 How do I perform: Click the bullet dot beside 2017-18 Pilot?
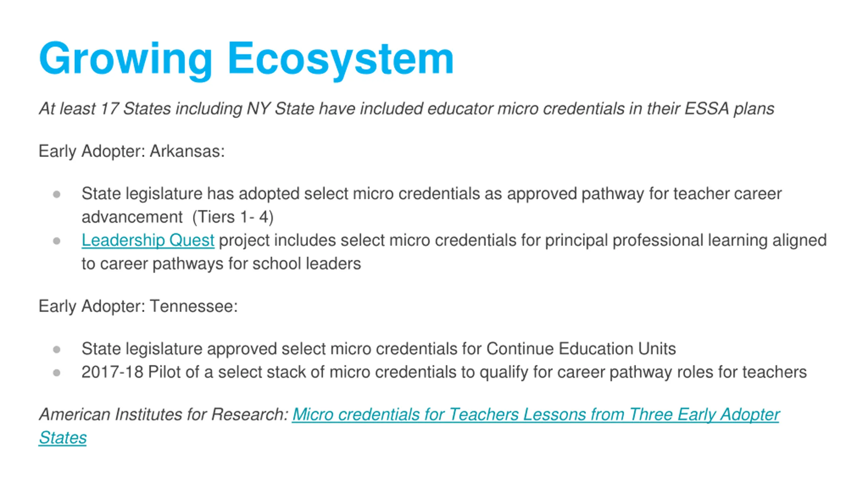click(57, 373)
